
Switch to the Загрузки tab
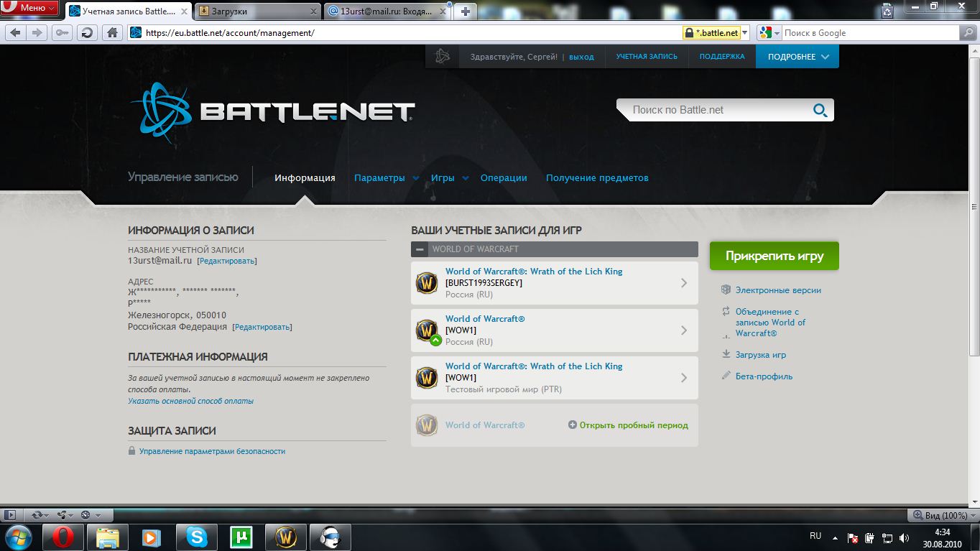(258, 11)
